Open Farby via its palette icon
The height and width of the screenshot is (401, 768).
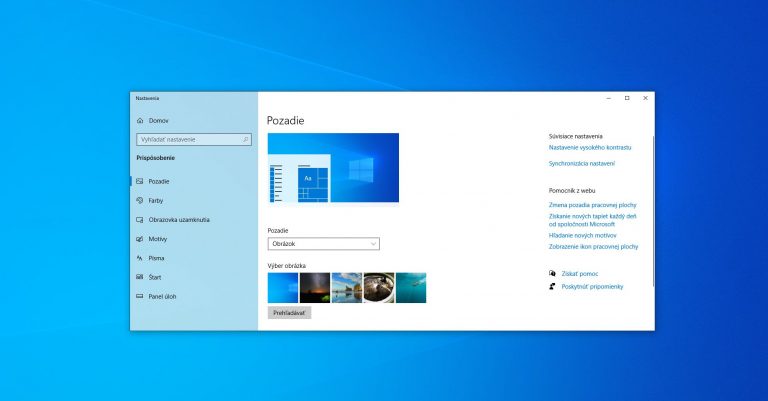click(139, 200)
